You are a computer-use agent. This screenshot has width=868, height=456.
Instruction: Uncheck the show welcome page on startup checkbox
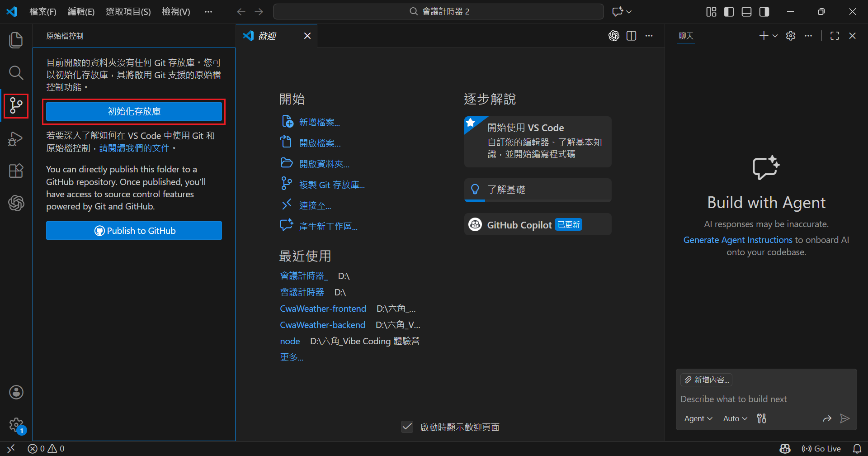[407, 427]
